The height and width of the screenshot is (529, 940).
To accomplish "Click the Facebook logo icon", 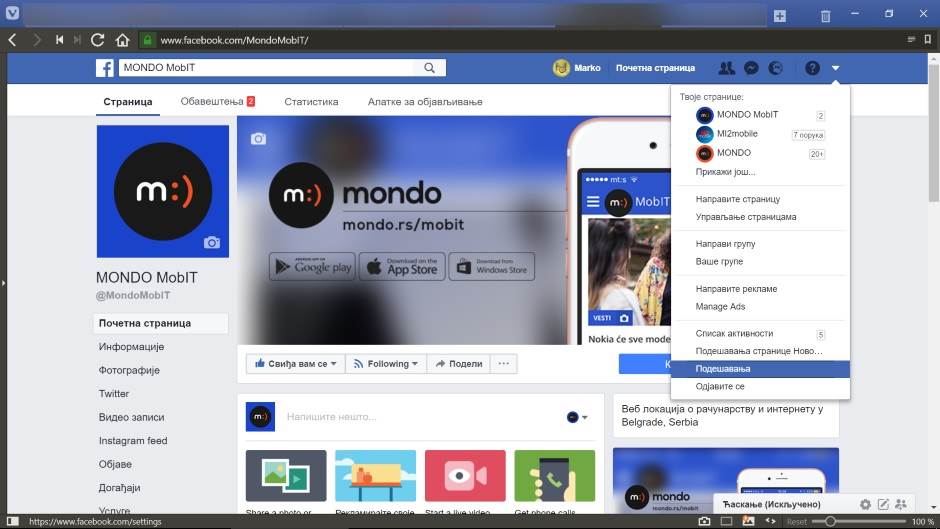I will click(x=105, y=68).
